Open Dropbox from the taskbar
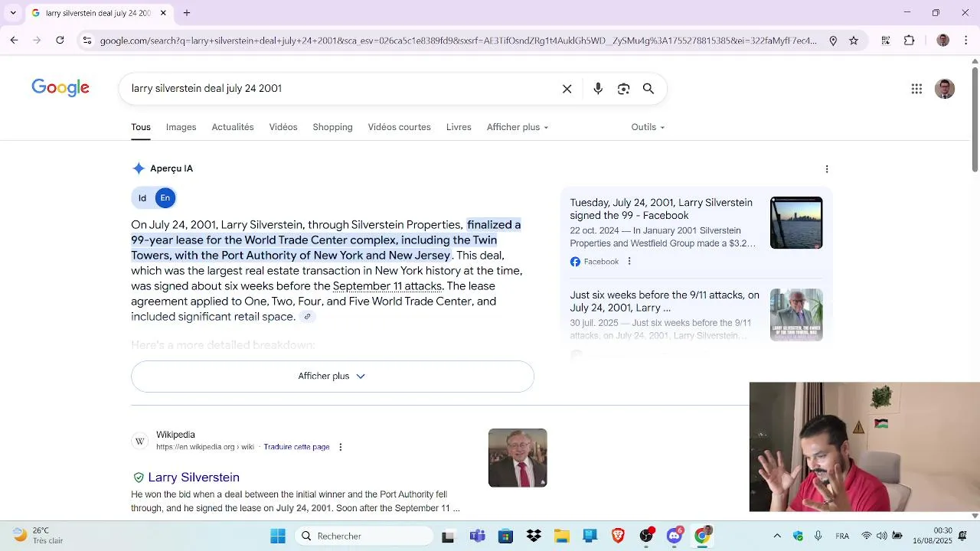This screenshot has width=980, height=551. [x=534, y=536]
